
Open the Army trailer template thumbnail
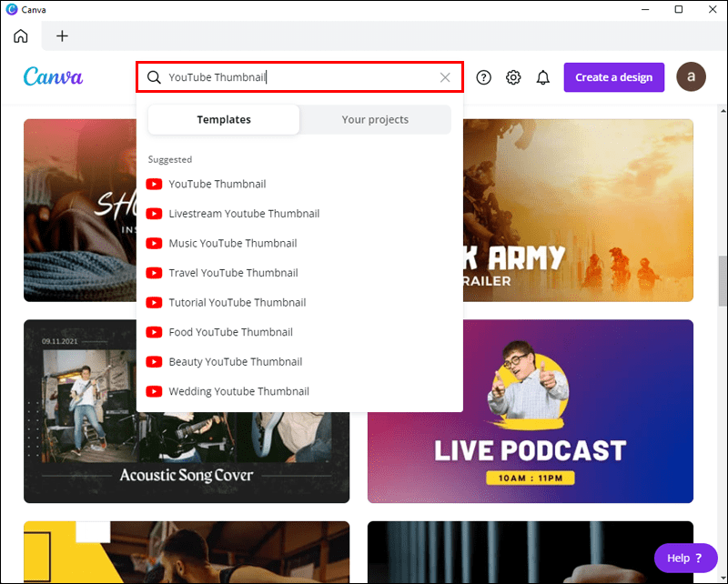[x=578, y=210]
